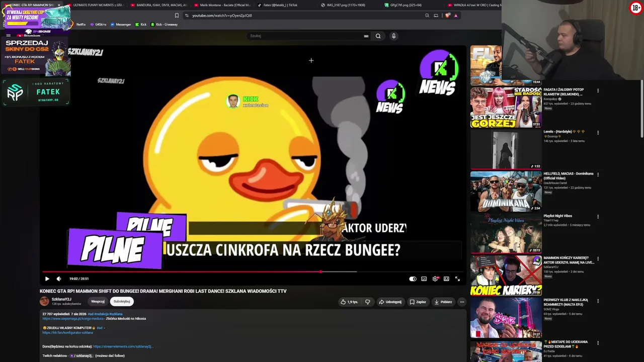This screenshot has height=362, width=644.
Task: Switch to IMG_3187.png tab
Action: click(349, 5)
